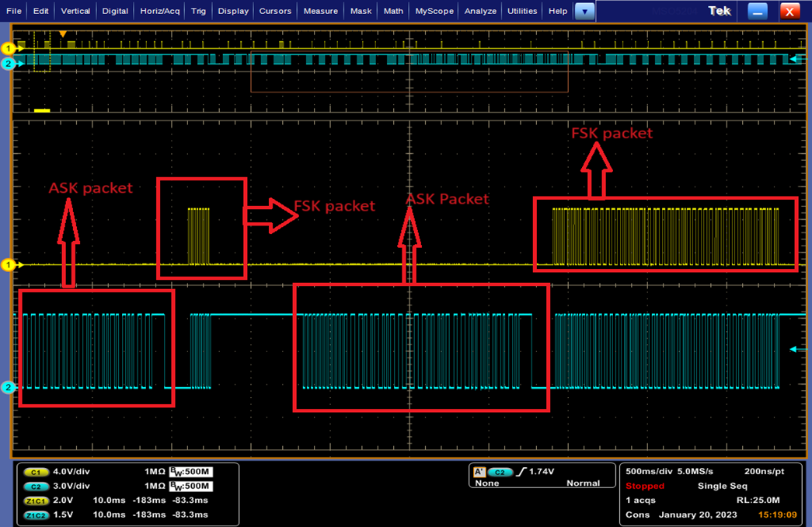This screenshot has height=527, width=812.
Task: Click the trigger A indicator badge
Action: [x=479, y=471]
